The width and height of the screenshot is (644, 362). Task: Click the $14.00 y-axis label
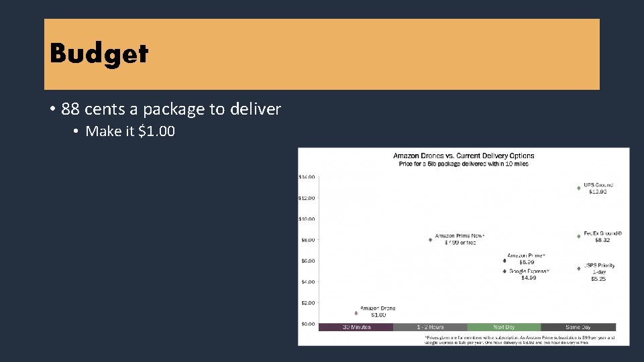pos(307,177)
